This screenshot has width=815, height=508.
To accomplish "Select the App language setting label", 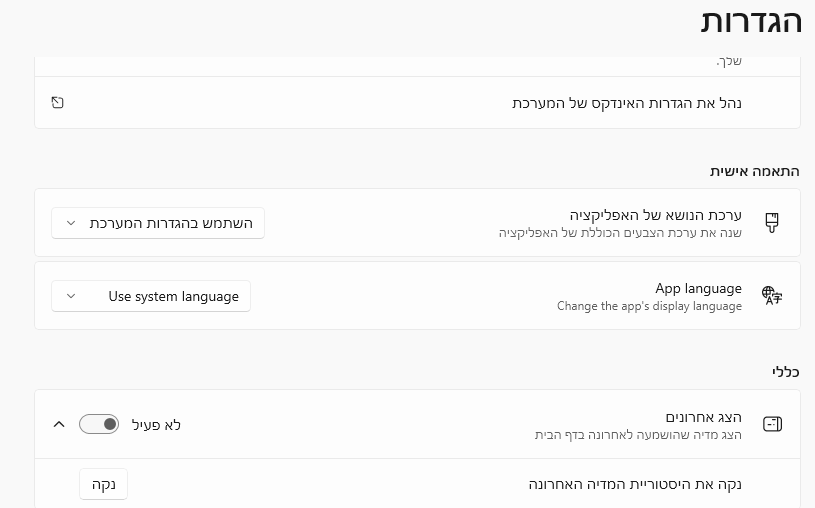I will pyautogui.click(x=698, y=288).
